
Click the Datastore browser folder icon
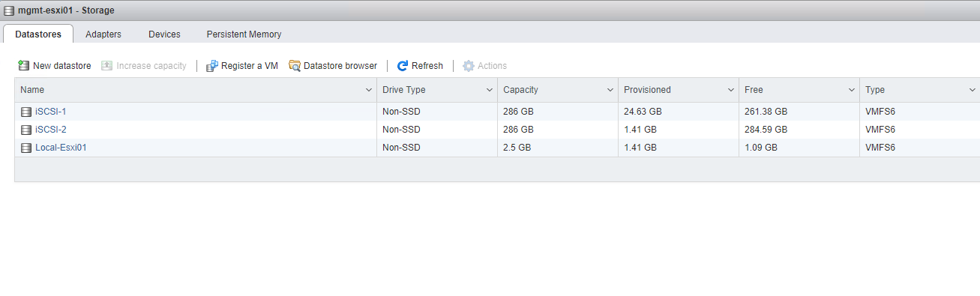pyautogui.click(x=295, y=66)
